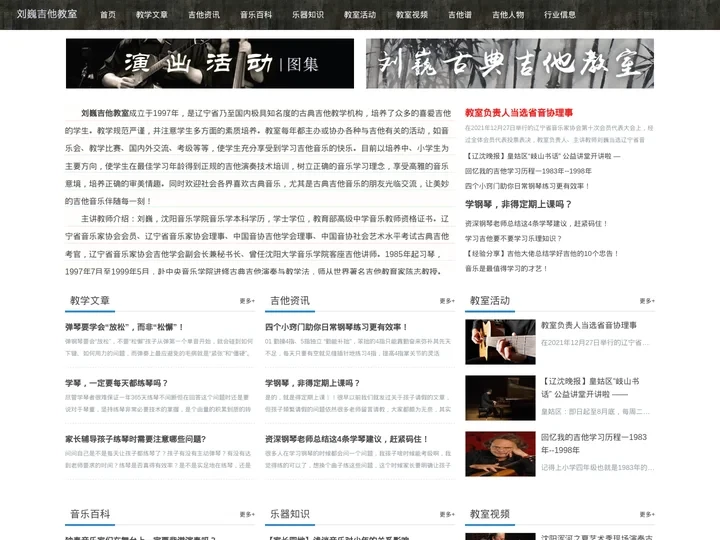This screenshot has width=720, height=540.
Task: Click 更多+ beside 教室视频 heading
Action: (647, 514)
